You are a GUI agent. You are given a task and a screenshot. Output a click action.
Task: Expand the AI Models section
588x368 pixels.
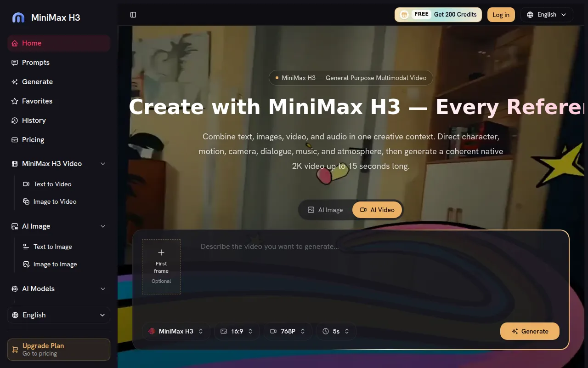pos(103,289)
